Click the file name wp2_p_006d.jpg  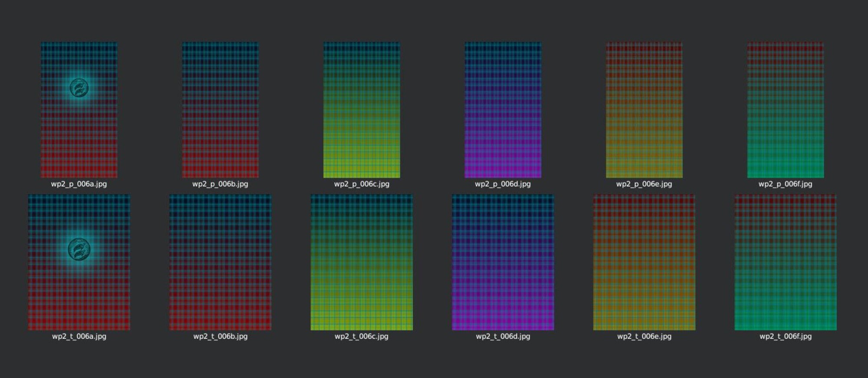(503, 184)
